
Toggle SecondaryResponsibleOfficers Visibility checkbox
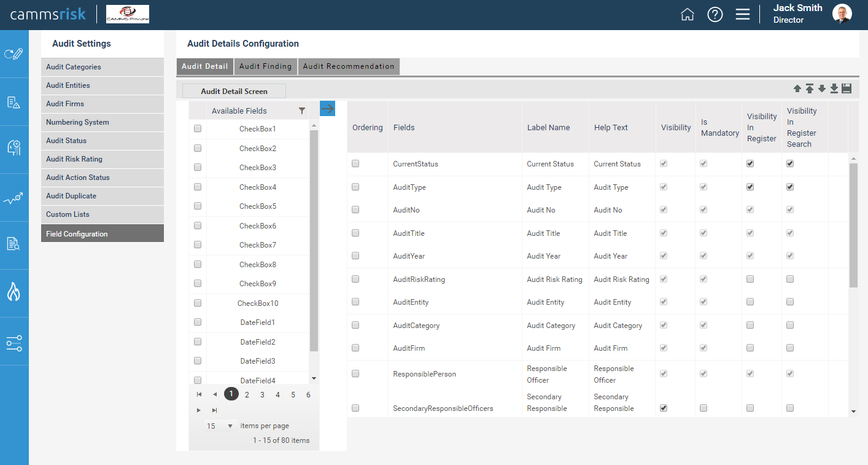(664, 408)
